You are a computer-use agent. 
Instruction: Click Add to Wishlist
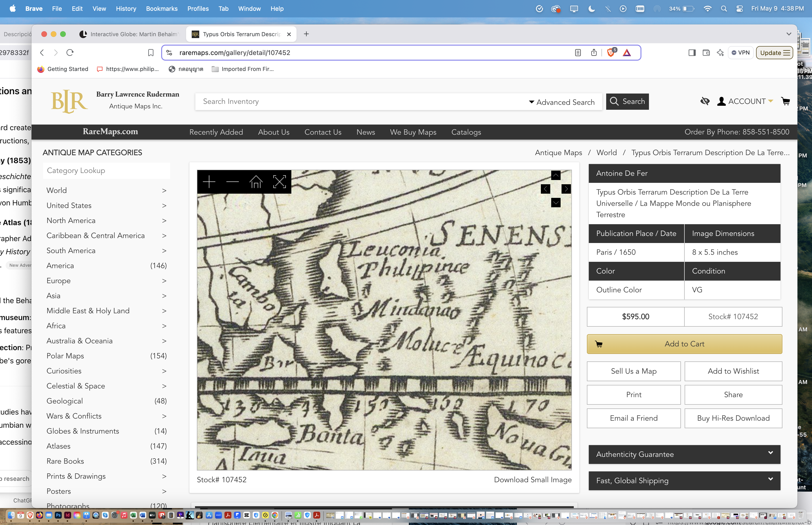[733, 371]
